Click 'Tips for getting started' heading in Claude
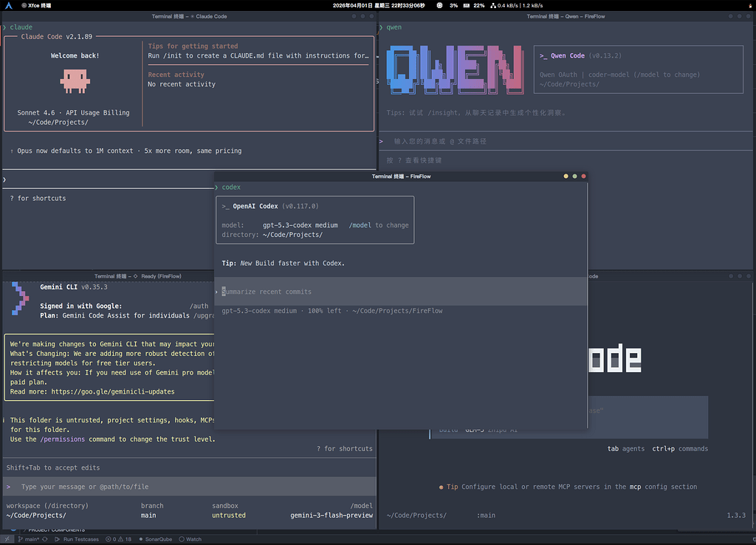Viewport: 756px width, 545px height. [193, 46]
